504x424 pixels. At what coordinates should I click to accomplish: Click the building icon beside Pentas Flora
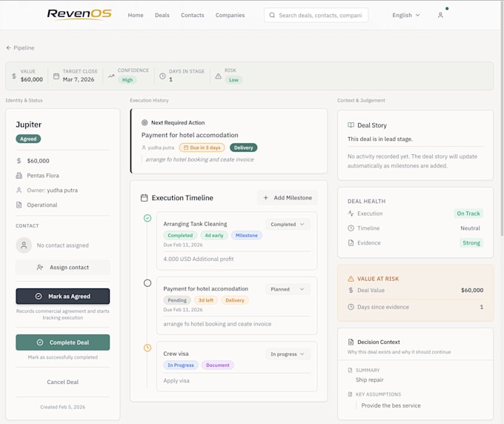pos(19,176)
